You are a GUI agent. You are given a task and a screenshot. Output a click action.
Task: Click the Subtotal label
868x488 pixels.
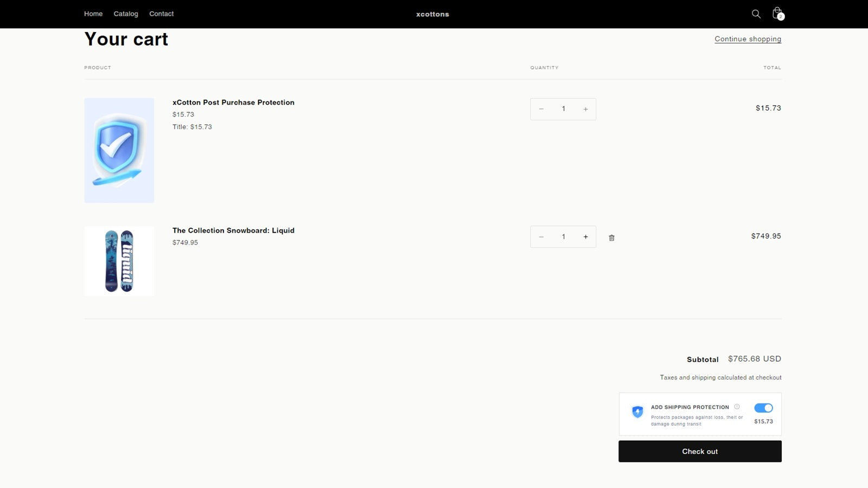pyautogui.click(x=703, y=359)
